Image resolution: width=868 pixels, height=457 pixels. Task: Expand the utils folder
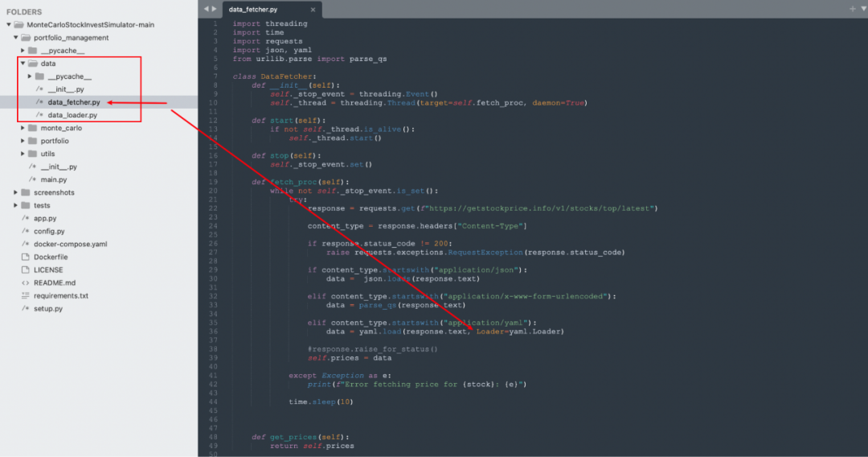click(23, 154)
